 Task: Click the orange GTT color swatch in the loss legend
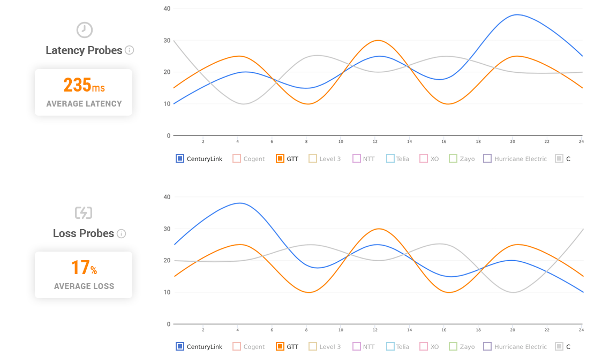(x=280, y=346)
